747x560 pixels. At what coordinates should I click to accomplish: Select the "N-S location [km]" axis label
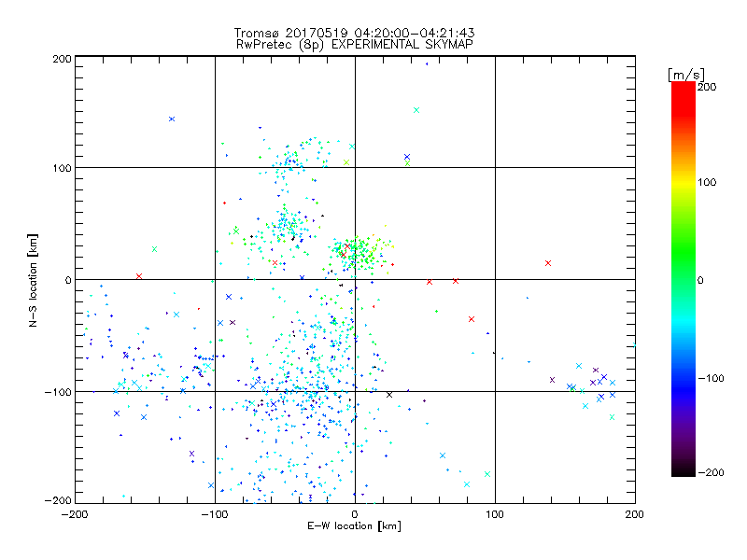coord(33,281)
